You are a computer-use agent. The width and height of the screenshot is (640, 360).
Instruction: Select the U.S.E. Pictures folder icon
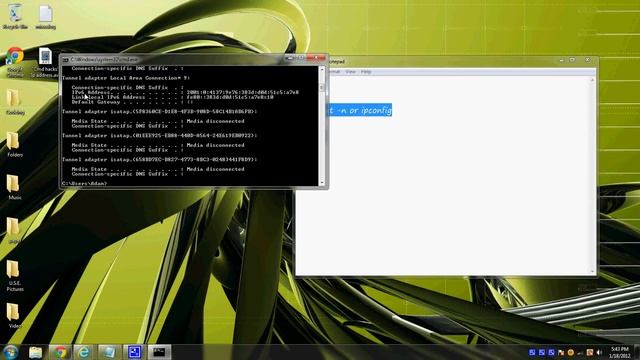15,275
